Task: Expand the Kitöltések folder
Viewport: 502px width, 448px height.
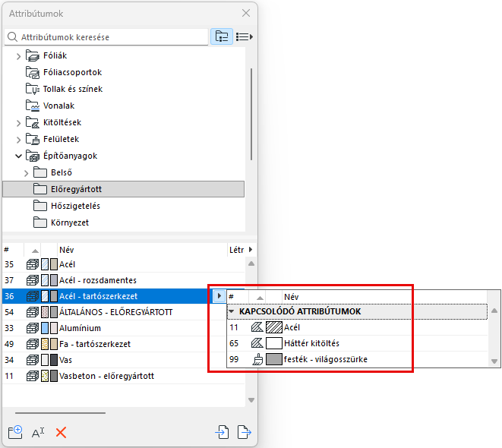Action: point(18,123)
